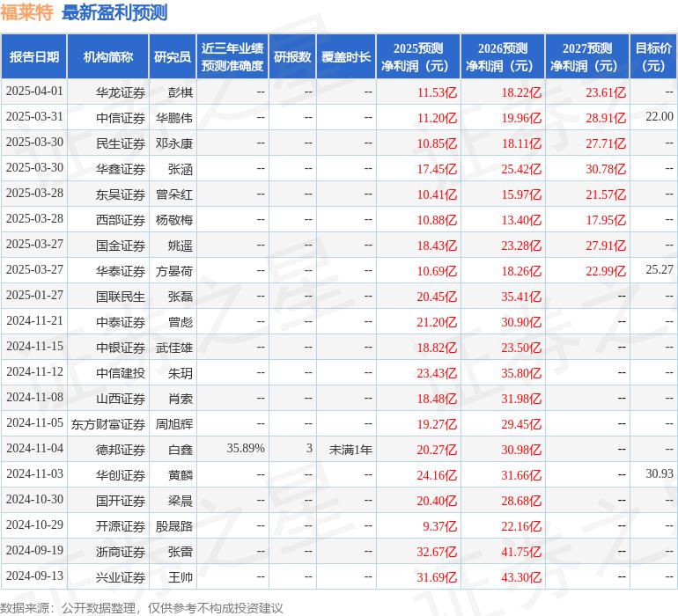Viewport: 678px width, 616px height.
Task: Click the 报告日期 column header
Action: point(34,56)
